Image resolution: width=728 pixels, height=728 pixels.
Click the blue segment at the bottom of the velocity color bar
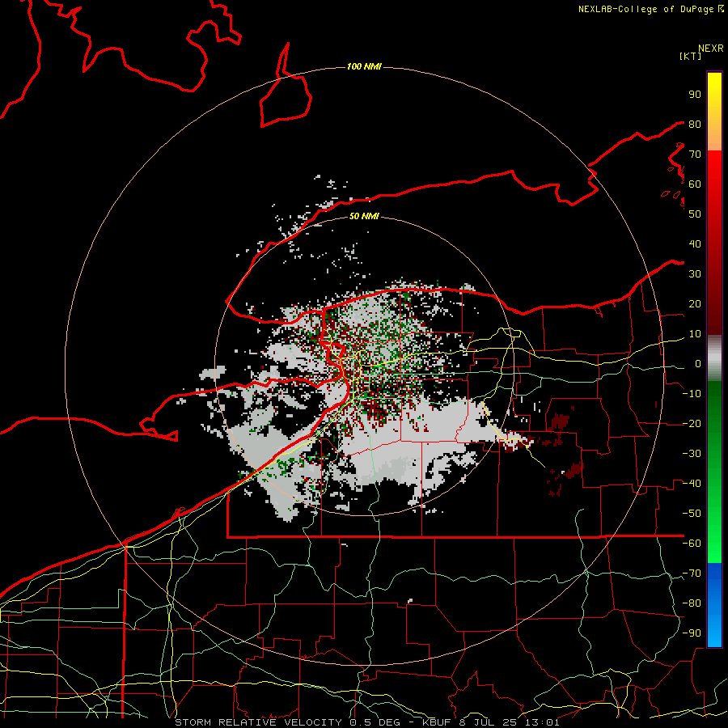coord(714,604)
